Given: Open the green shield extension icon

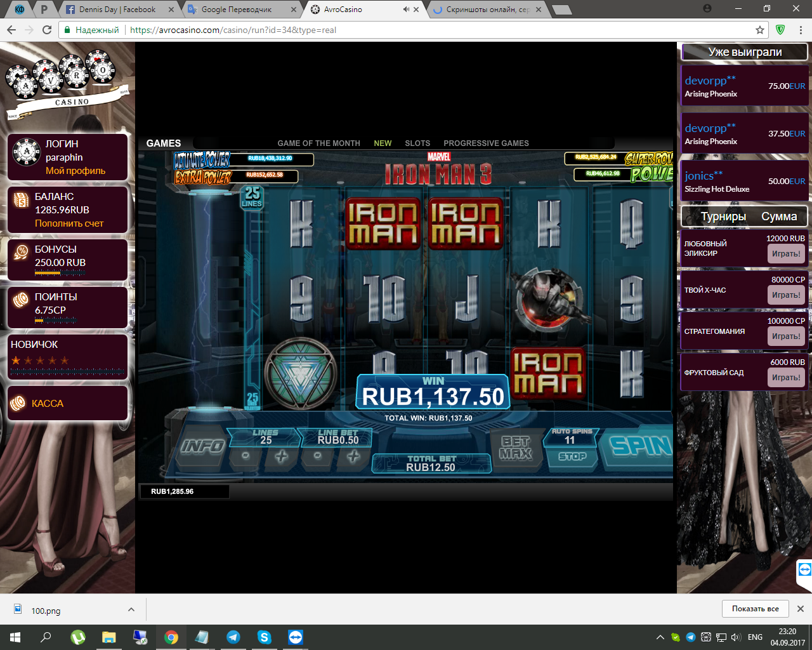Looking at the screenshot, I should 781,30.
